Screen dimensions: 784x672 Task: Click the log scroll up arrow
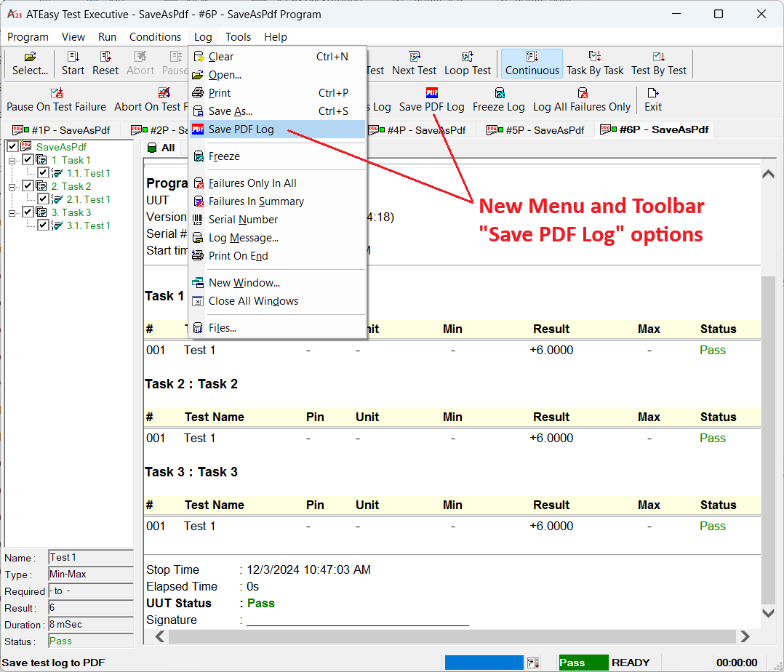769,174
